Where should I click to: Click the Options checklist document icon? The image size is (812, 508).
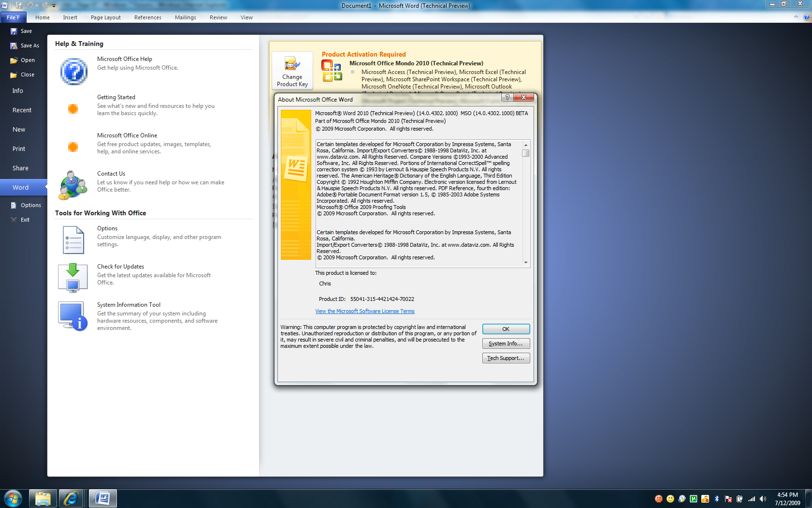73,240
